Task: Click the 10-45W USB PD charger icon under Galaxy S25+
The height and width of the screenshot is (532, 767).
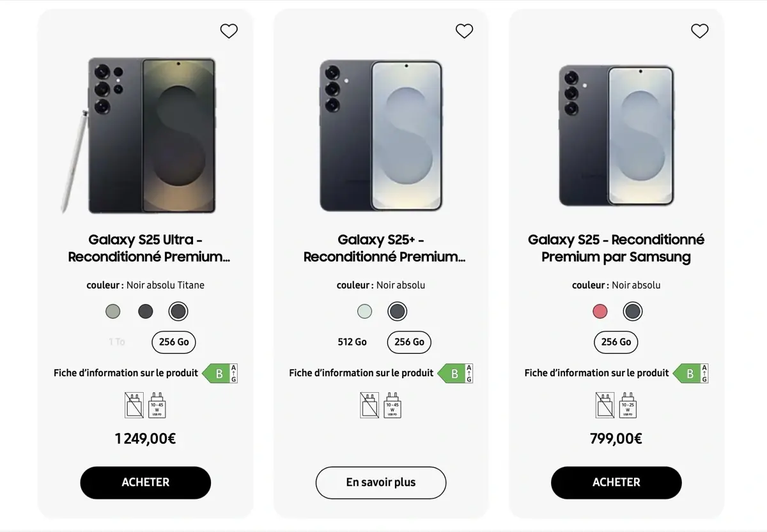Action: 392,406
